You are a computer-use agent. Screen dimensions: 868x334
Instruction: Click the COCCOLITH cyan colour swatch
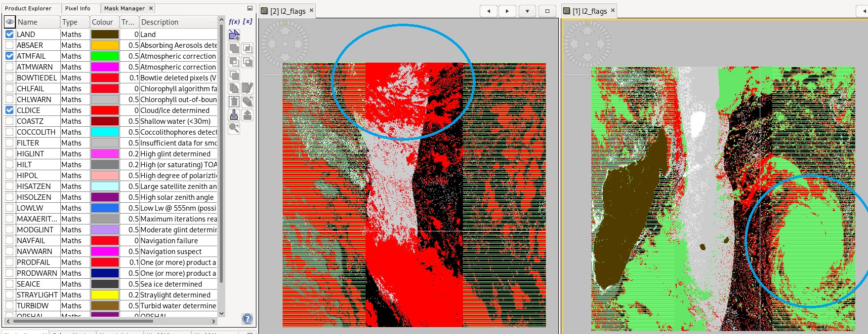pos(105,132)
